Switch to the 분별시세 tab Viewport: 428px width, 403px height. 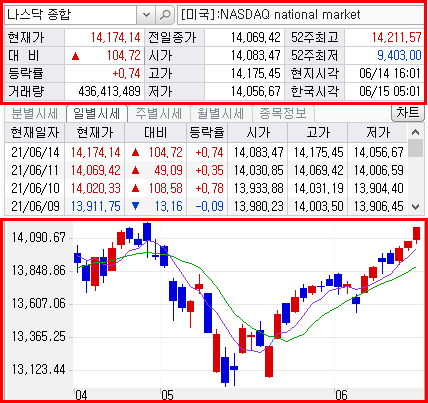point(35,114)
